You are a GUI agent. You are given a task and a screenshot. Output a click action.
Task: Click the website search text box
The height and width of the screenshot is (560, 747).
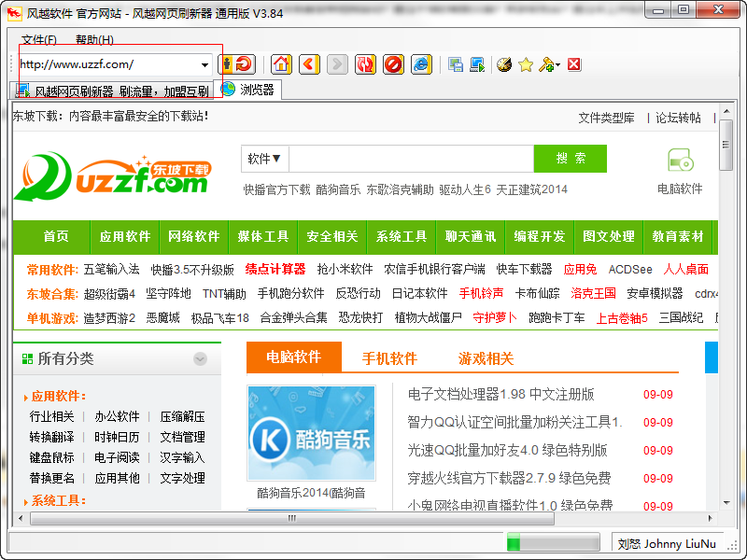pyautogui.click(x=411, y=159)
